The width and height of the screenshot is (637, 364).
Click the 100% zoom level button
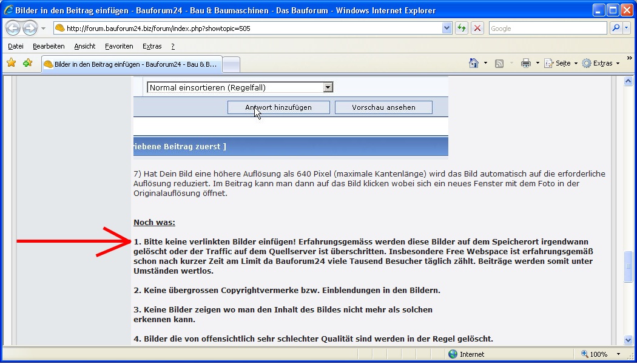[x=595, y=354]
